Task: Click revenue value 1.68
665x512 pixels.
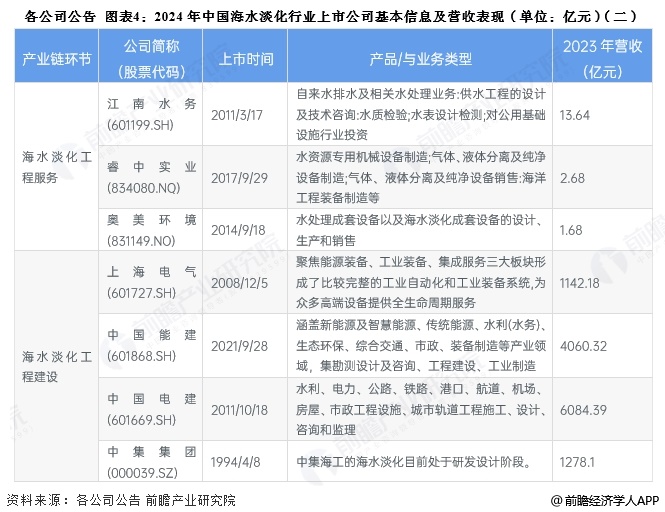Action: tap(571, 230)
